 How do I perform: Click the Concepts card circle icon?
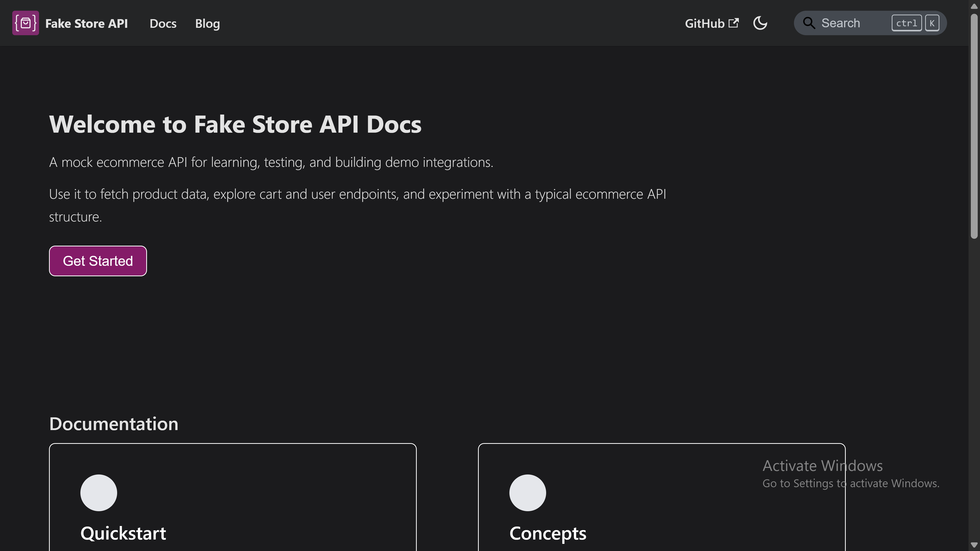[x=527, y=492]
